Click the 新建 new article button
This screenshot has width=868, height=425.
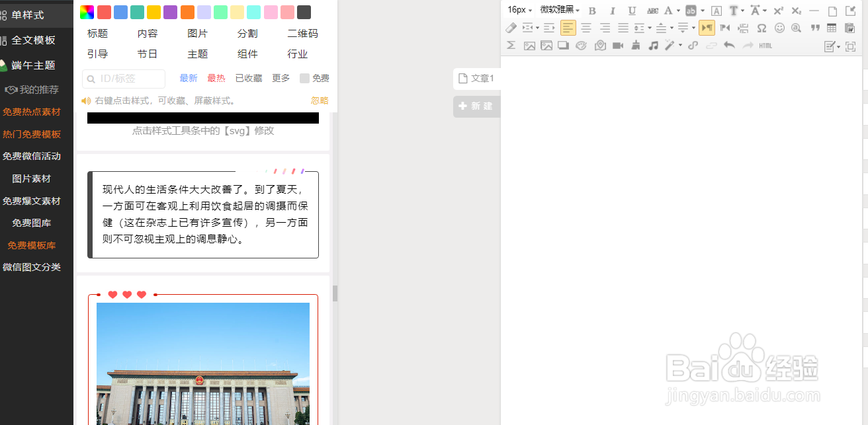tap(476, 106)
